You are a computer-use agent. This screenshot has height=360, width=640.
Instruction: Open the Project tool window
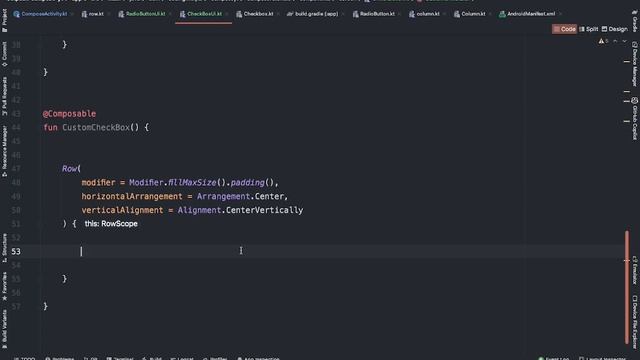[x=4, y=20]
